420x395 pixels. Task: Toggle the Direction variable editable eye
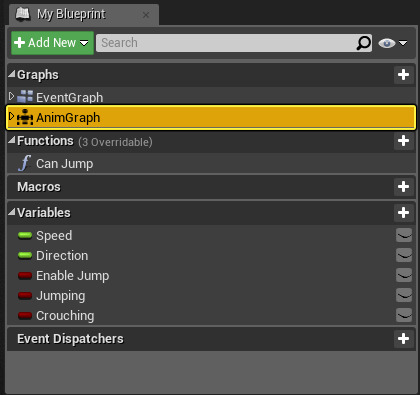(x=404, y=255)
